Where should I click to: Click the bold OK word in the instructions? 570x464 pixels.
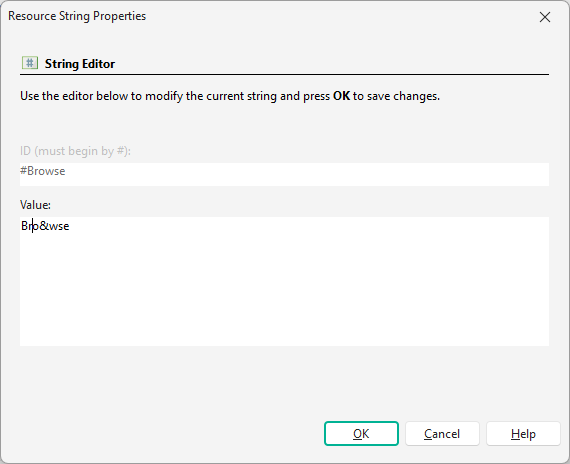(341, 96)
